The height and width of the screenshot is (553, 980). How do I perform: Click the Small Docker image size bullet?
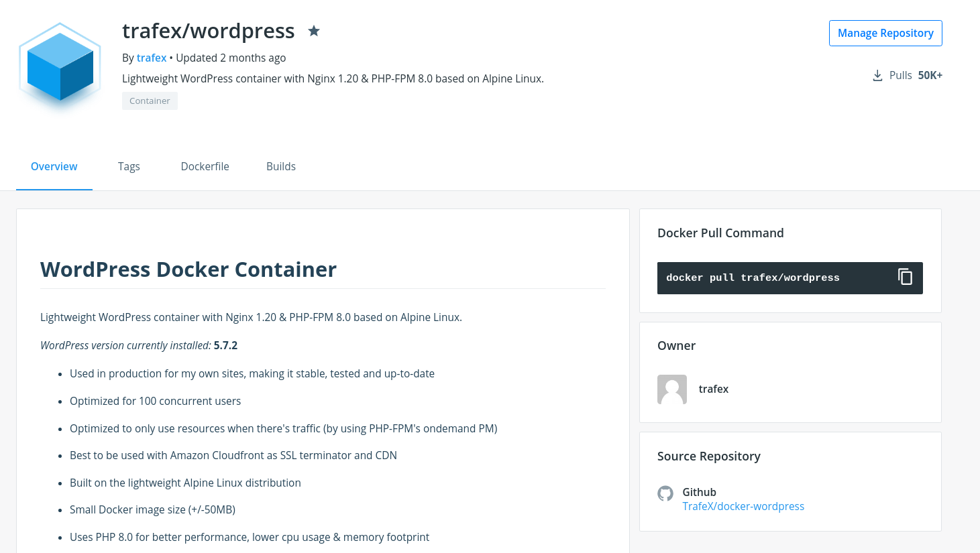point(153,509)
